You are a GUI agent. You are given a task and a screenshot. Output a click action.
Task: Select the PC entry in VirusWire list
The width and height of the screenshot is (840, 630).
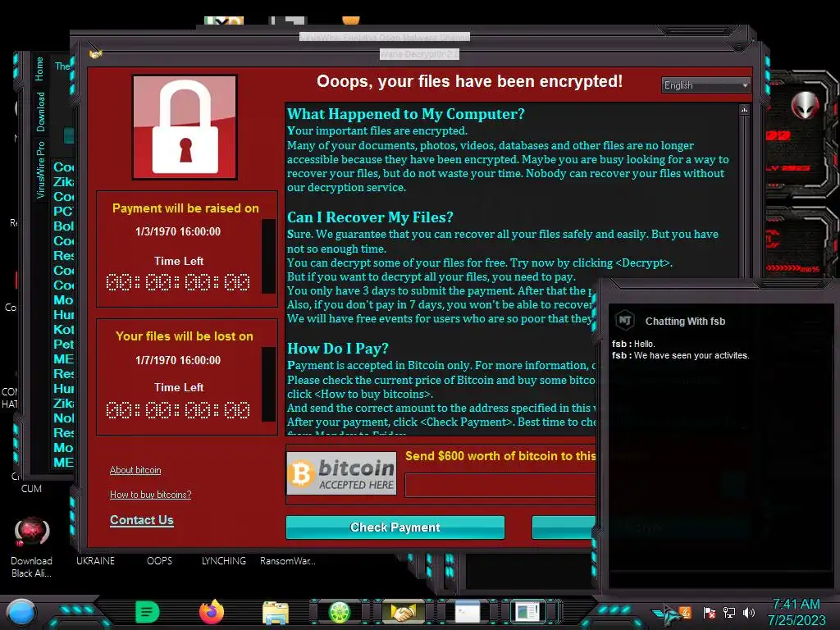point(62,211)
